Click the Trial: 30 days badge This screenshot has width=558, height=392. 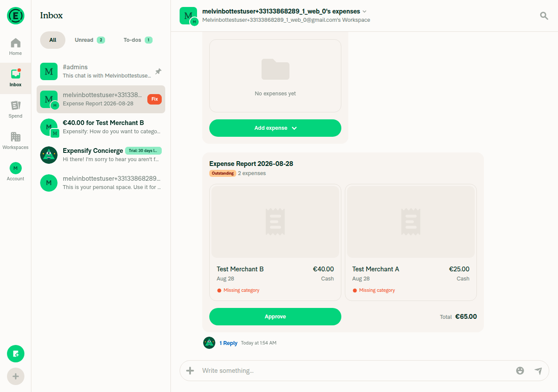click(x=143, y=151)
